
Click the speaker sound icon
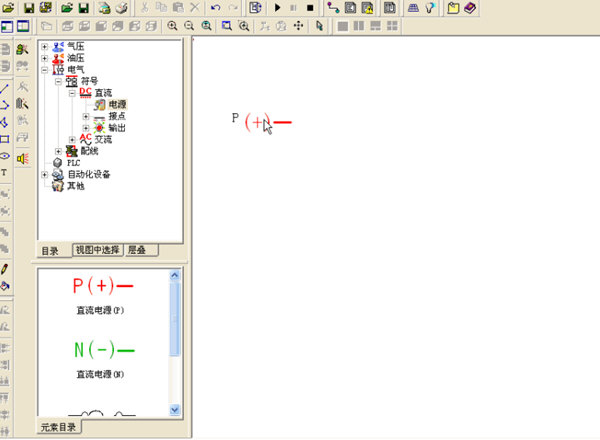(22, 158)
